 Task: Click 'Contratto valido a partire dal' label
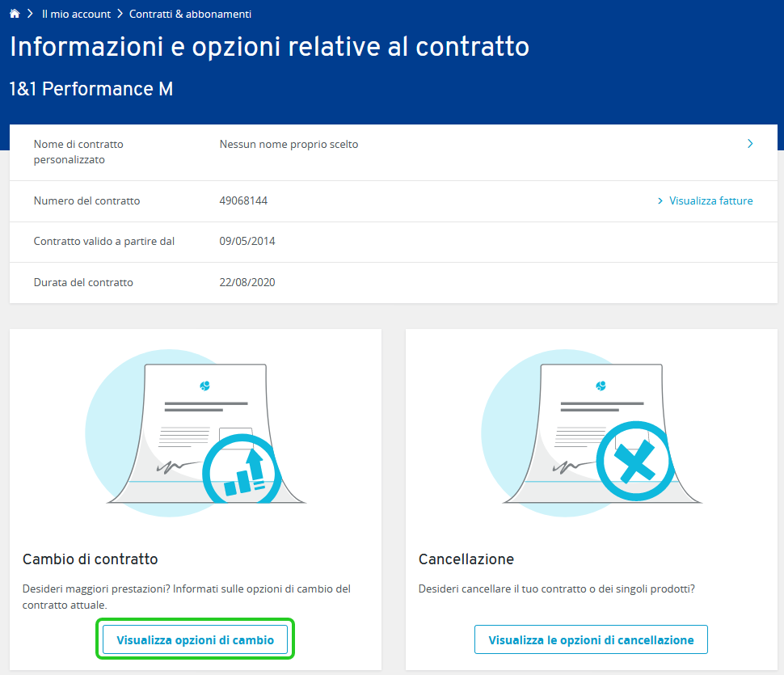(104, 241)
